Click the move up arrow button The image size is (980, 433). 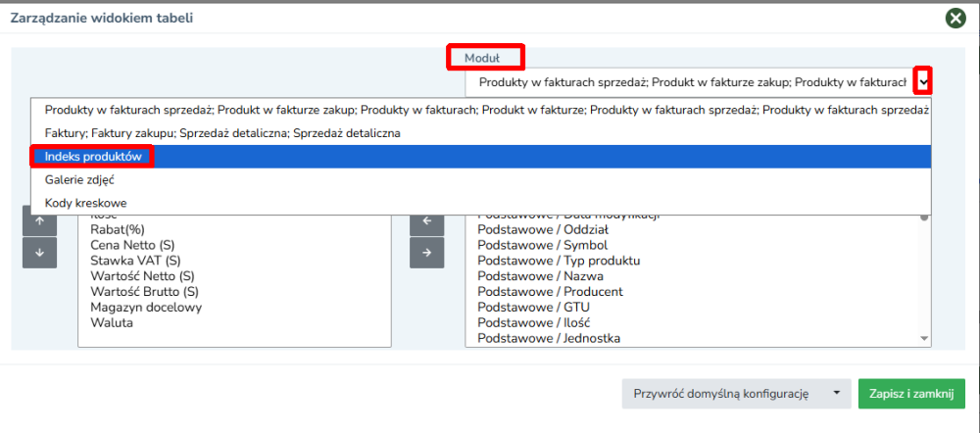39,221
